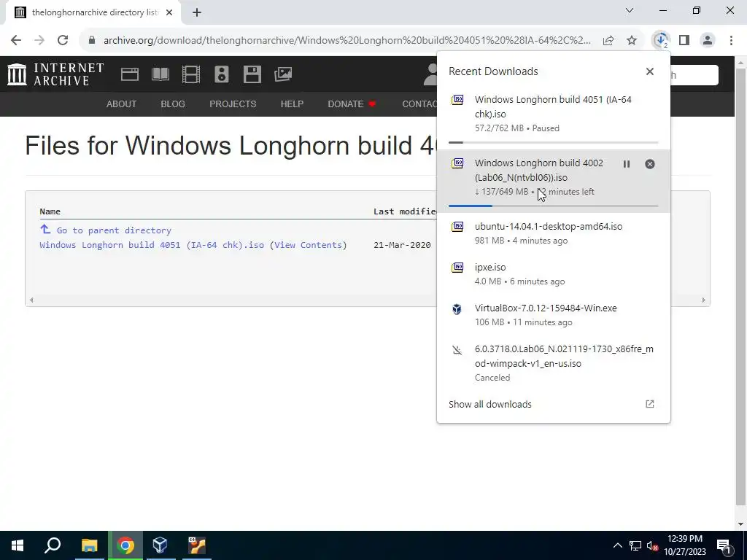The width and height of the screenshot is (747, 560).
Task: Open taskbar clock showing 12:39 PM
Action: point(685,545)
